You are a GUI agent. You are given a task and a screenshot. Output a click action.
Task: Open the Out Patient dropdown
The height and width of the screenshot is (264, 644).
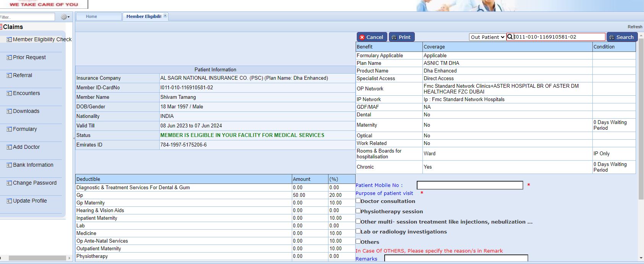(487, 37)
